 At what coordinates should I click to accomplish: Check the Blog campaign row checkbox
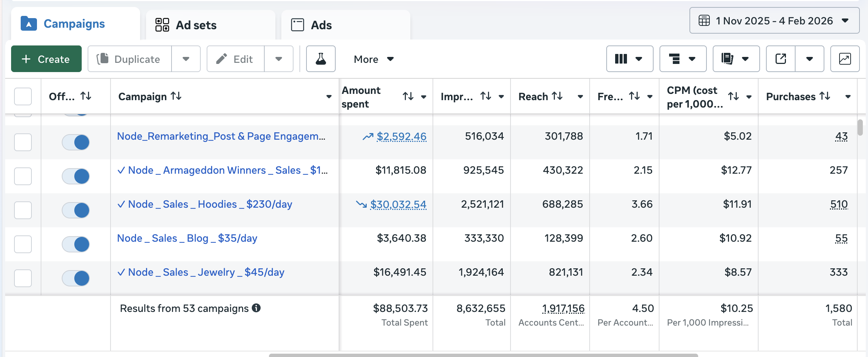[23, 244]
